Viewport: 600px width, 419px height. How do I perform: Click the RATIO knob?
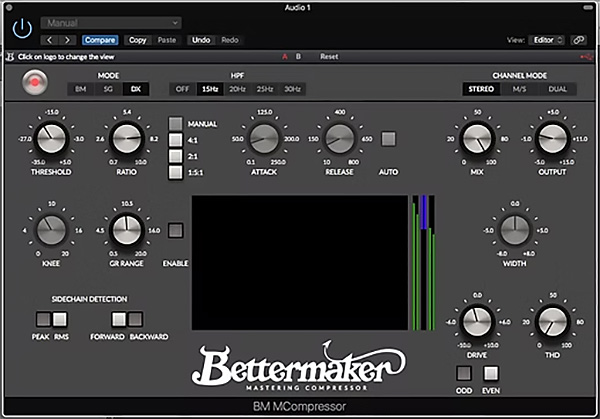tap(127, 139)
